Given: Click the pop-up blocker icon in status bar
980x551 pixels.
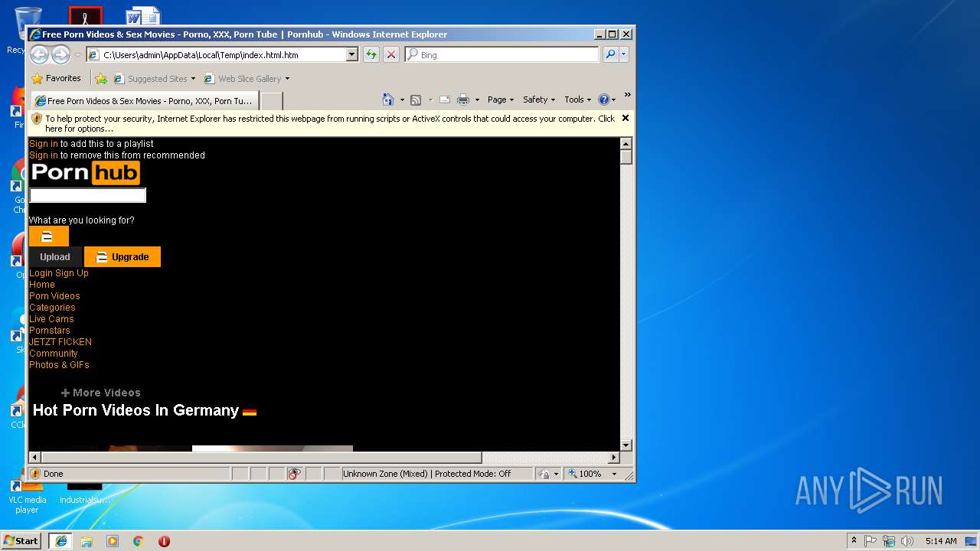Looking at the screenshot, I should 295,474.
